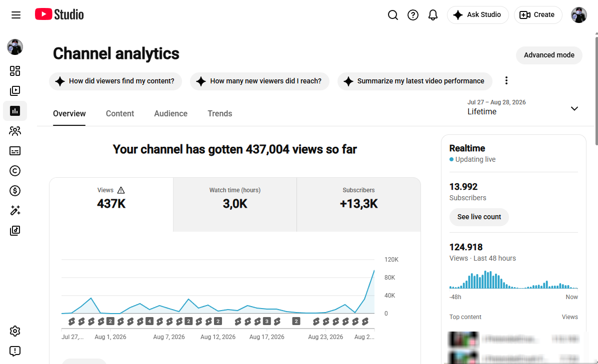
Task: Open the Earn dollar sidebar icon
Action: (x=15, y=190)
